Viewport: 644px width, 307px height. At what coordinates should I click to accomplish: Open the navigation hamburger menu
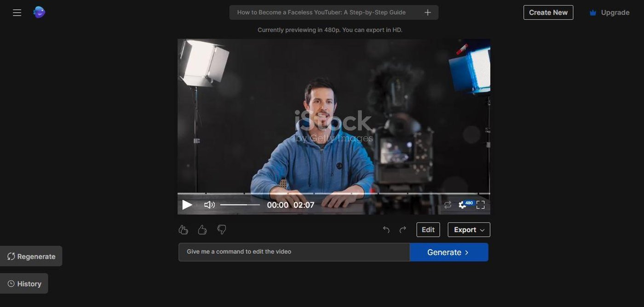[17, 12]
